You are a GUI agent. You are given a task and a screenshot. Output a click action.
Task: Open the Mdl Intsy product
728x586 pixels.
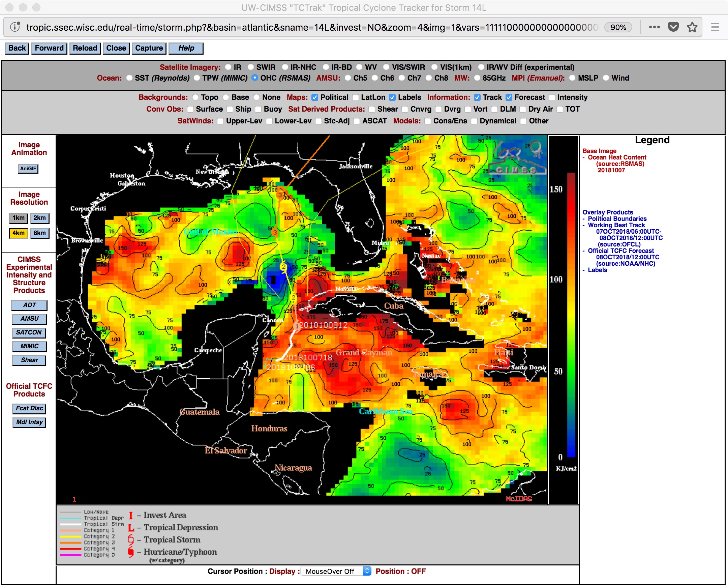click(29, 422)
